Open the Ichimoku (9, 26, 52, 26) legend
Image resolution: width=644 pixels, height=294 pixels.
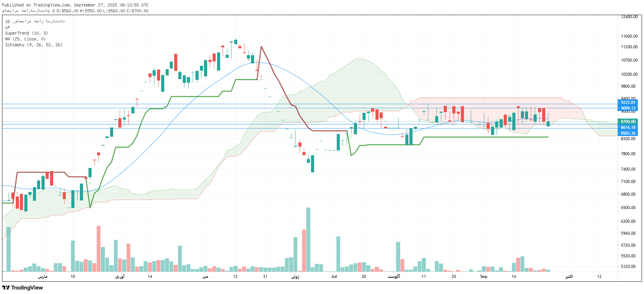click(34, 45)
